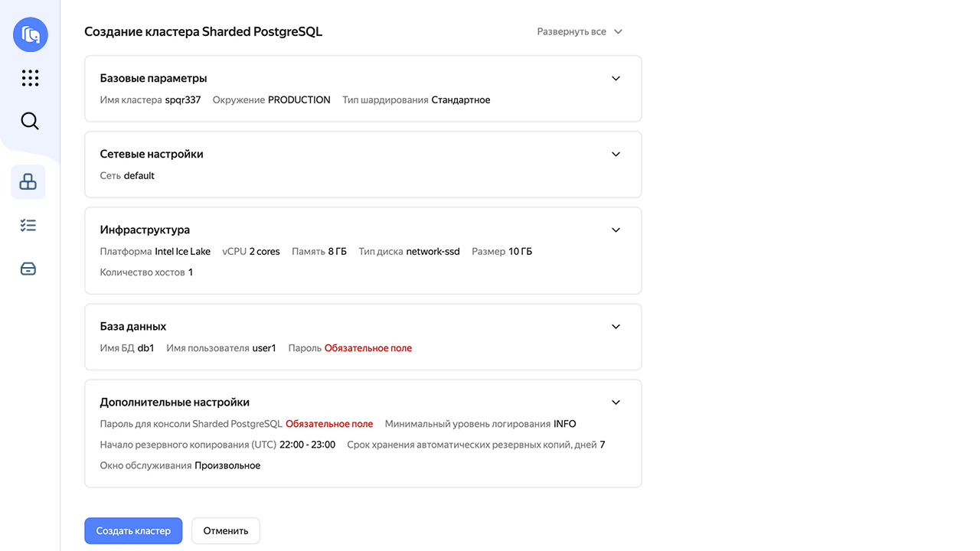Click the Создать кластер button

[x=133, y=530]
